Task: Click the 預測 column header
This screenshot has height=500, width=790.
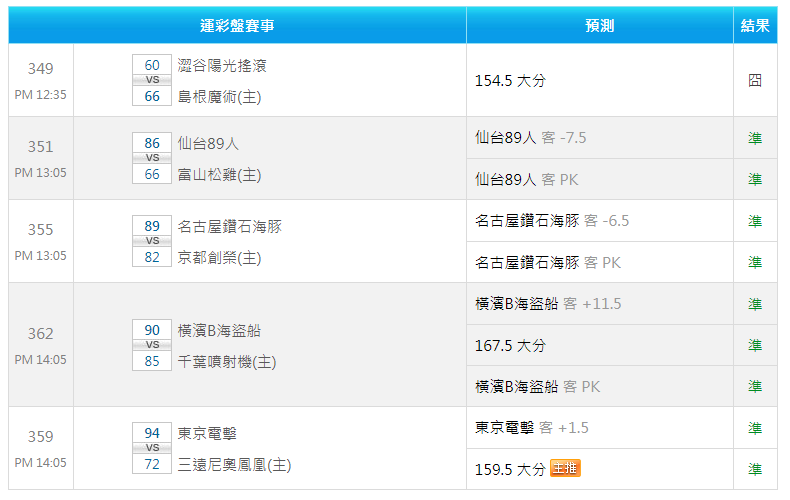Action: click(x=599, y=25)
